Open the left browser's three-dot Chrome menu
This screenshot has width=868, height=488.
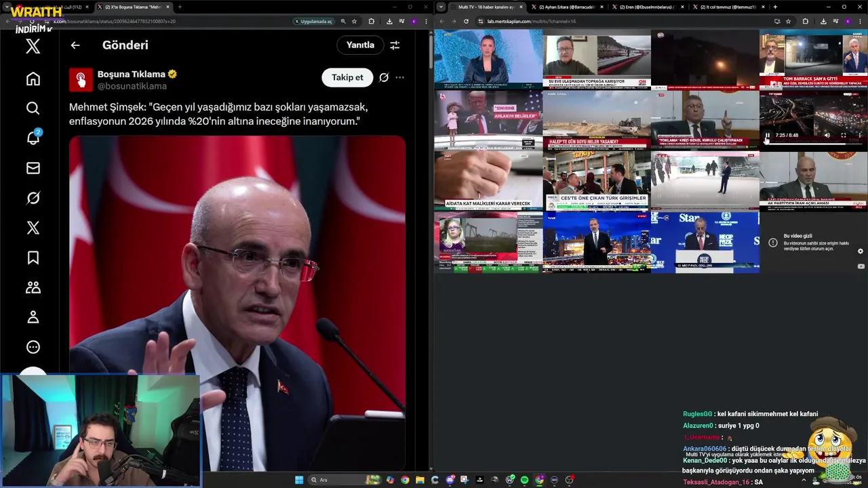pos(425,21)
